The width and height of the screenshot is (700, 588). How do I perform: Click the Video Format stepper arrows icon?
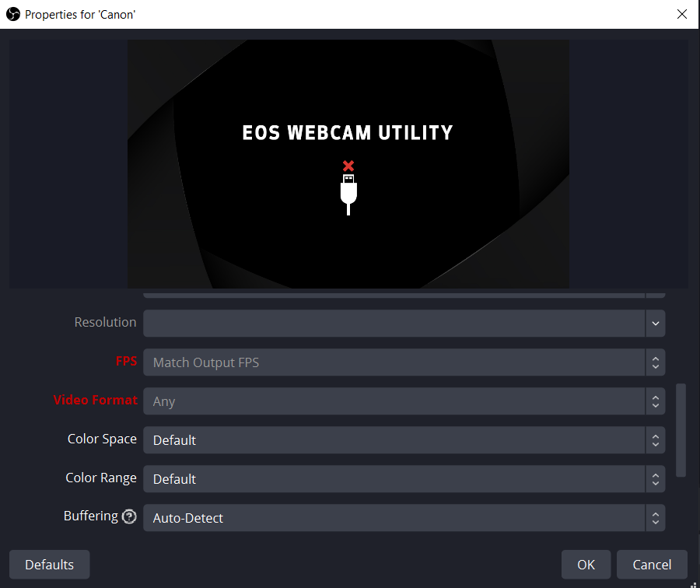coord(656,401)
